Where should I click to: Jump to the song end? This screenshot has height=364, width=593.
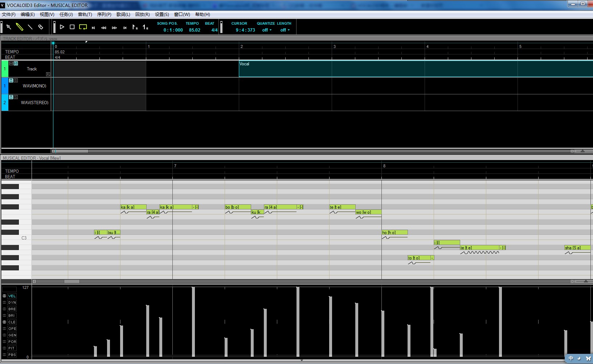click(x=125, y=28)
